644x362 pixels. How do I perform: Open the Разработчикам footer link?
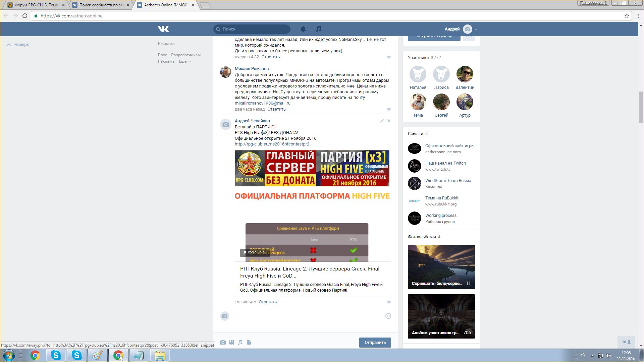pos(186,55)
